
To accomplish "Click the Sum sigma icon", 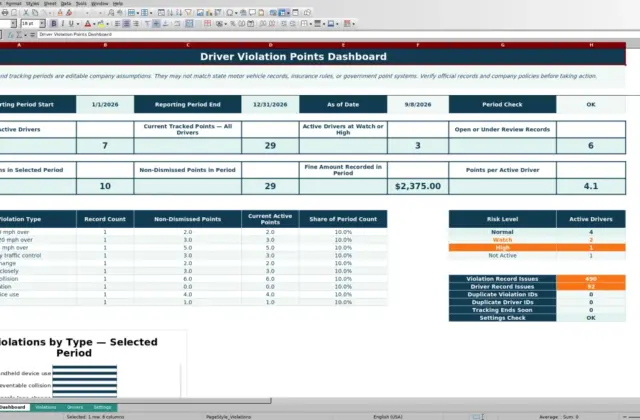I will tap(19, 35).
